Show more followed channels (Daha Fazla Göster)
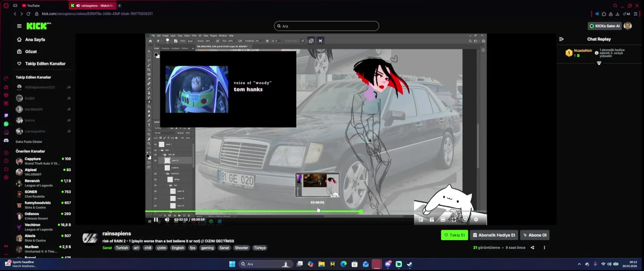644x271 pixels. pyautogui.click(x=29, y=142)
